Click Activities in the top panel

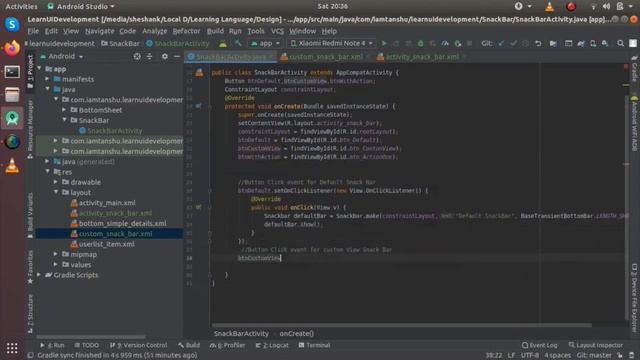[x=21, y=7]
